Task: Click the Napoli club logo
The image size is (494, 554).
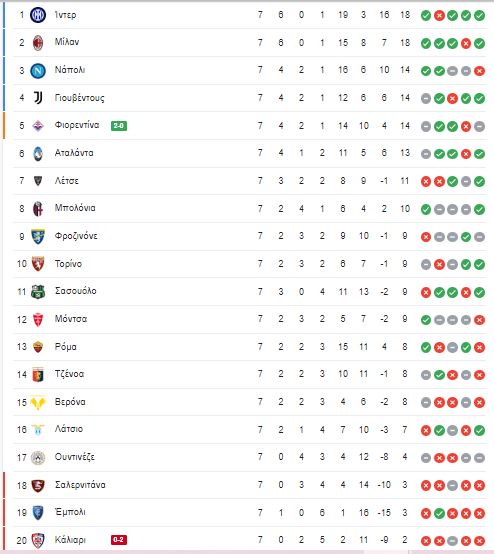Action: 38,71
